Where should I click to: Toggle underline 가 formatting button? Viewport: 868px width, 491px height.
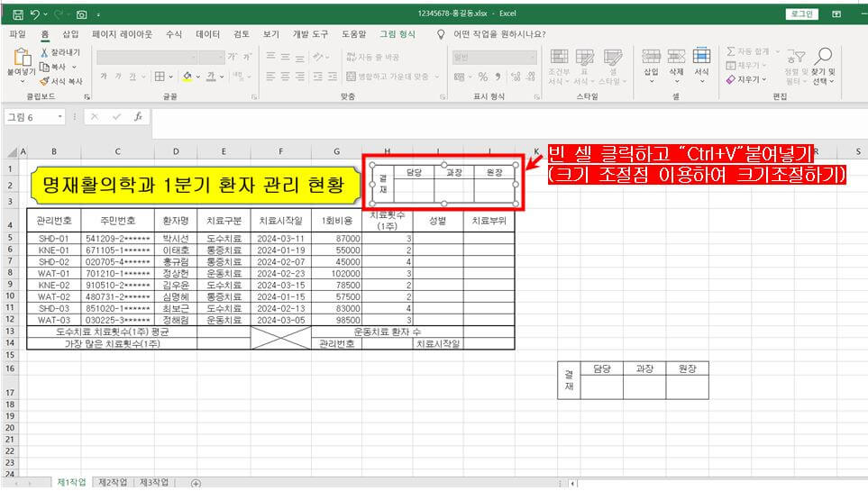(132, 77)
